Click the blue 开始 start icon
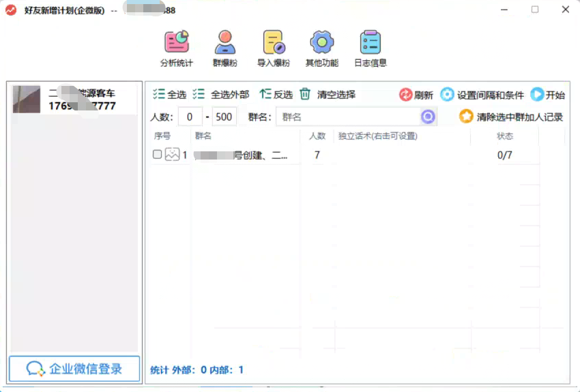Viewport: 580px width, 392px height. click(537, 95)
